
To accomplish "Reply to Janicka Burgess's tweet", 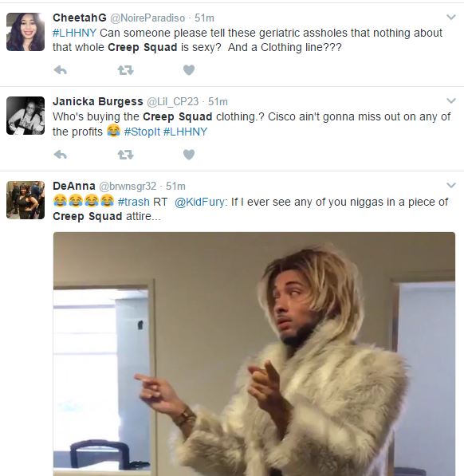I will pos(60,155).
